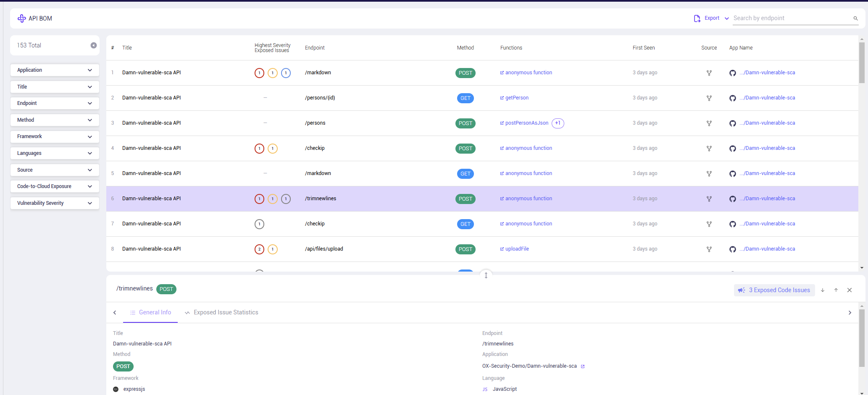Open Damn-vulnerable-sca app link on row 5
The height and width of the screenshot is (395, 868).
(x=768, y=173)
